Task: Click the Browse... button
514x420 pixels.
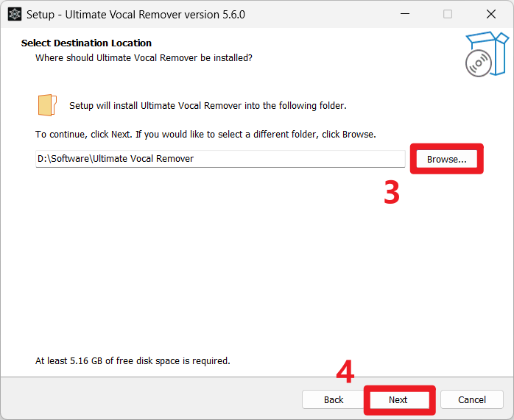Action: click(x=446, y=159)
